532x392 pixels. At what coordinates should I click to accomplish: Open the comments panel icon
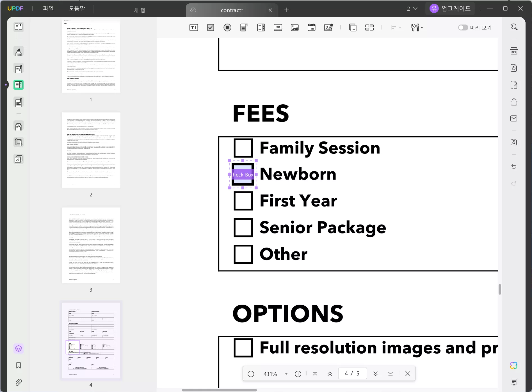514,382
